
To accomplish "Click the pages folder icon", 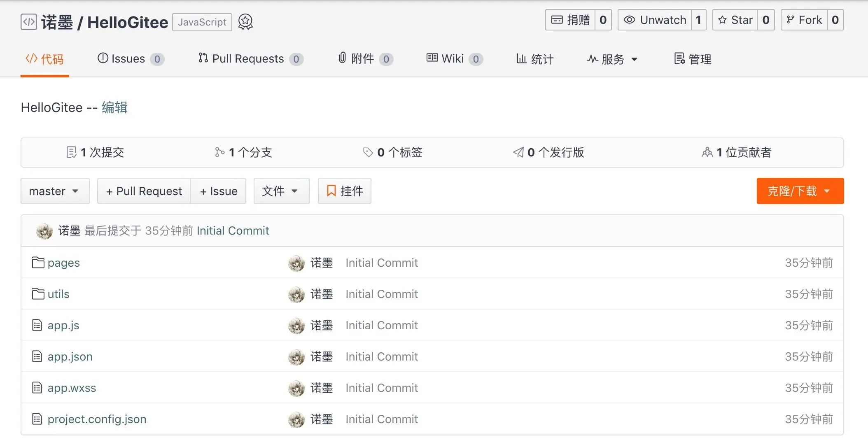I will pyautogui.click(x=38, y=263).
